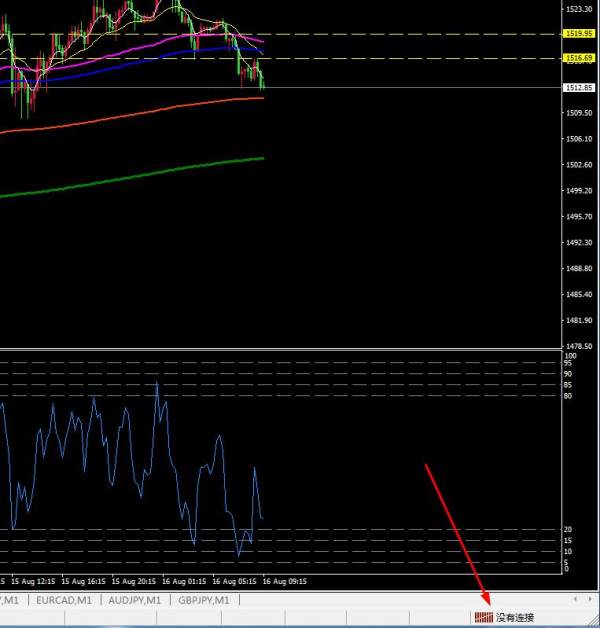600x628 pixels.
Task: Click the 15 Aug 16:15 time label
Action: [84, 581]
